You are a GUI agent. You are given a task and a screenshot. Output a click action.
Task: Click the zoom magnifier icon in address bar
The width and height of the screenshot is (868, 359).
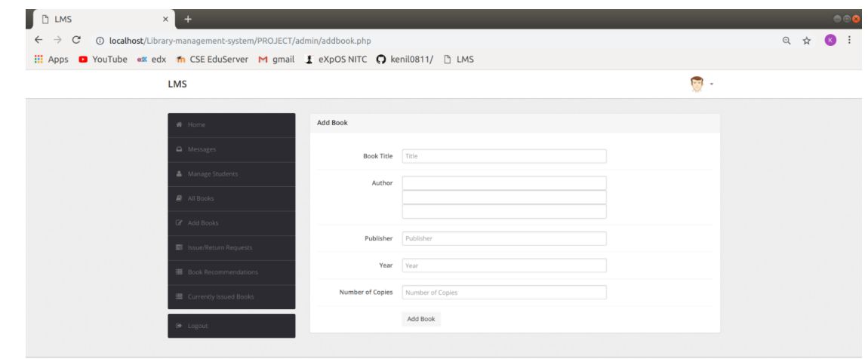click(786, 41)
